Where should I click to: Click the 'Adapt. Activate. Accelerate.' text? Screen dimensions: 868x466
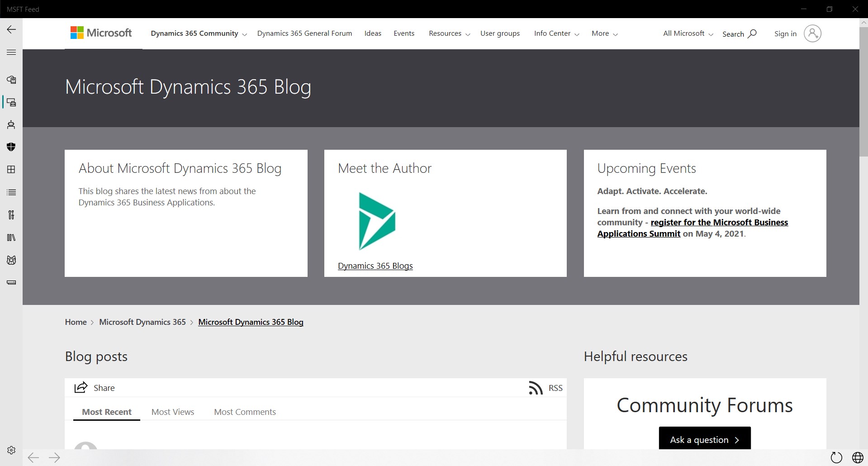[652, 191]
